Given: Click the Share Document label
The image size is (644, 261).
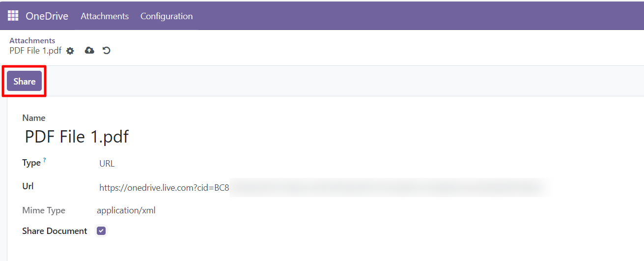Looking at the screenshot, I should click(55, 231).
